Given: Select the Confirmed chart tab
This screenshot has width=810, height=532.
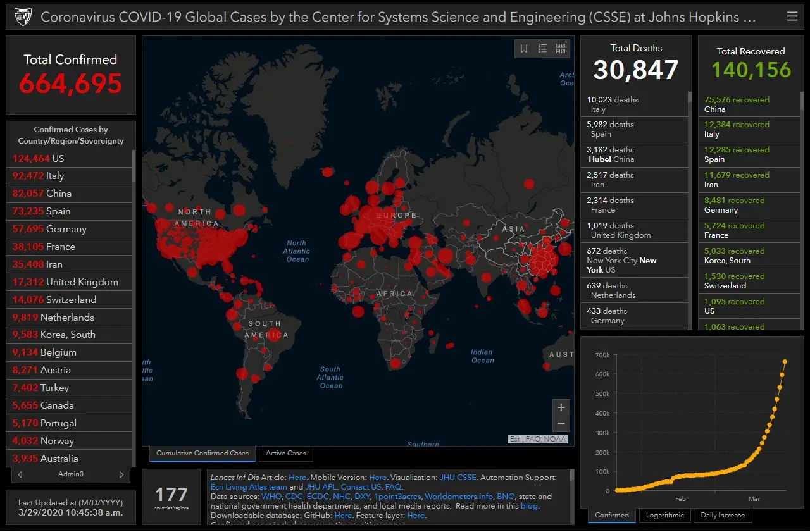Looking at the screenshot, I should 612,515.
